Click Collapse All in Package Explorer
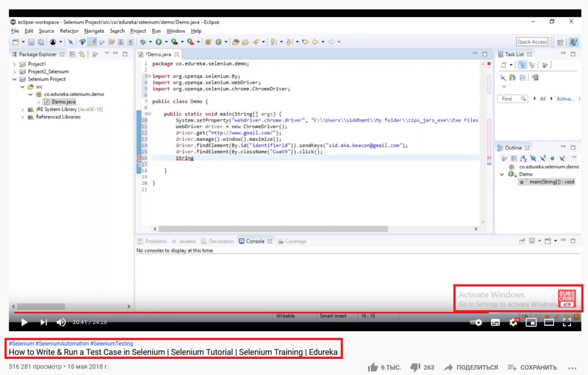This screenshot has width=588, height=375. coord(73,54)
